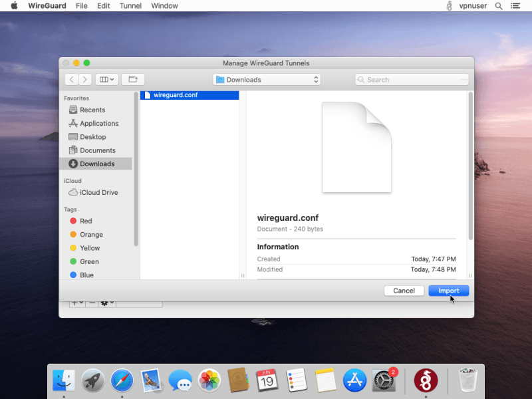The height and width of the screenshot is (399, 532).
Task: Click the WireGuard status icon in menu bar
Action: coord(449,6)
